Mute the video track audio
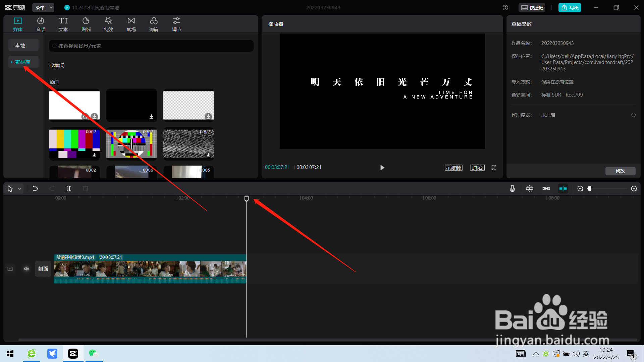The height and width of the screenshot is (362, 644). pyautogui.click(x=26, y=269)
